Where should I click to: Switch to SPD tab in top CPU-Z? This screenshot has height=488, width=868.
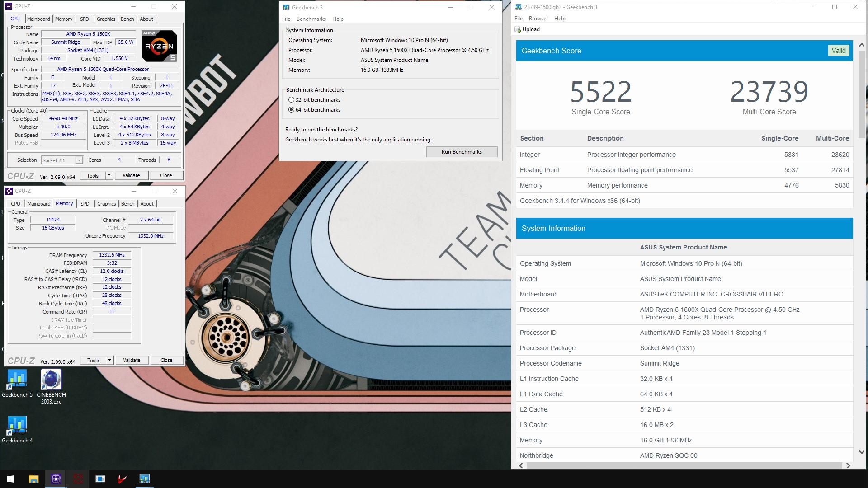(x=84, y=19)
